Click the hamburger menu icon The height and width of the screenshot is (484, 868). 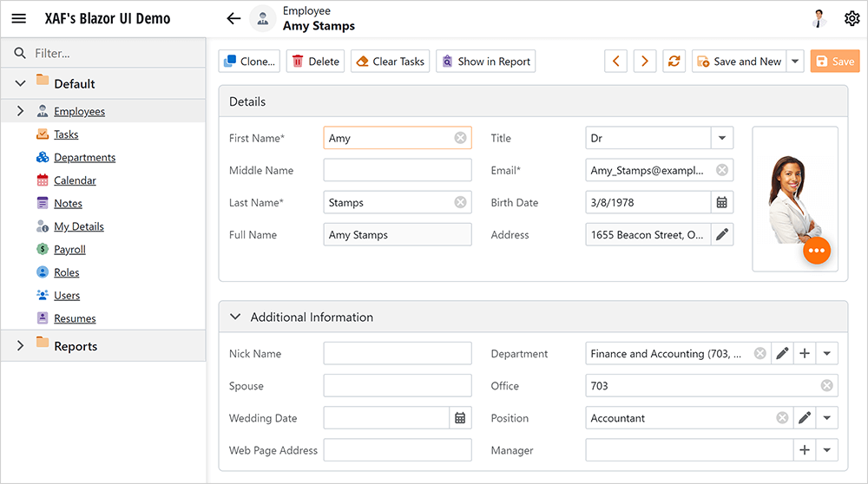pyautogui.click(x=18, y=18)
